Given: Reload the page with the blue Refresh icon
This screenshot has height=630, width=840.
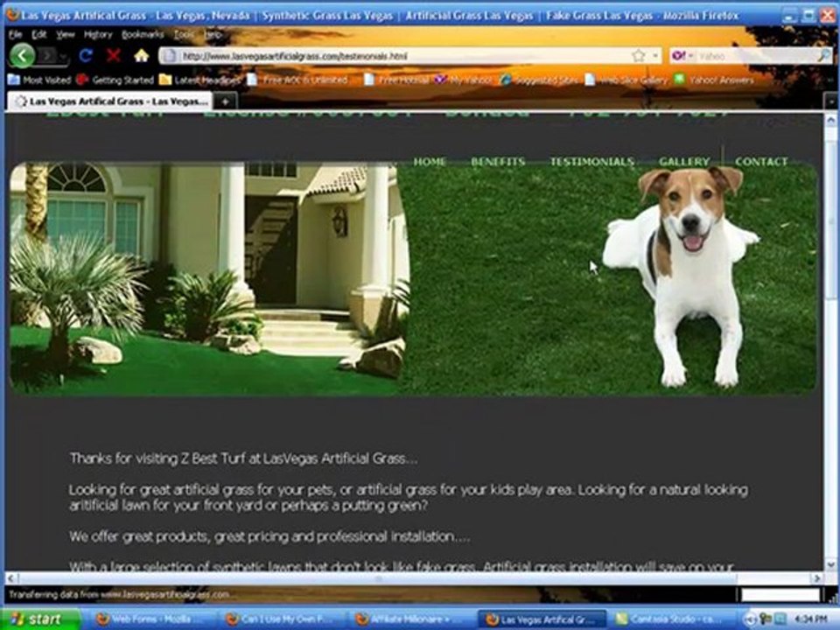Looking at the screenshot, I should [86, 55].
